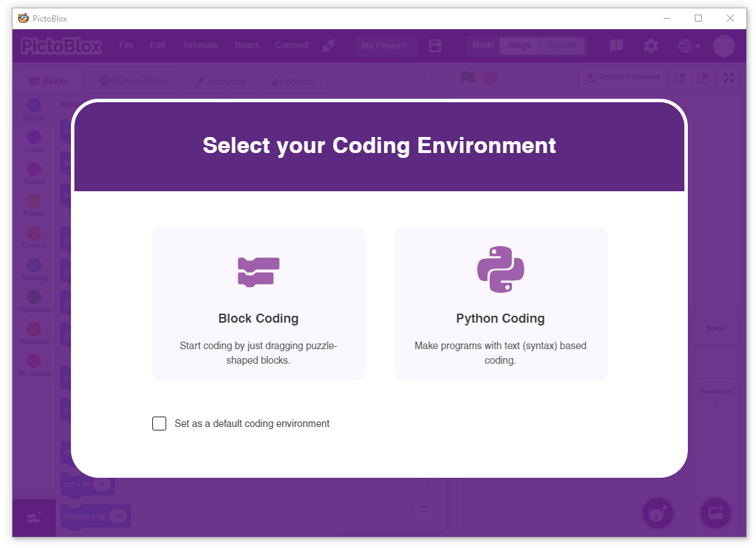The image size is (756, 548).
Task: Click the red stop button
Action: pyautogui.click(x=490, y=78)
